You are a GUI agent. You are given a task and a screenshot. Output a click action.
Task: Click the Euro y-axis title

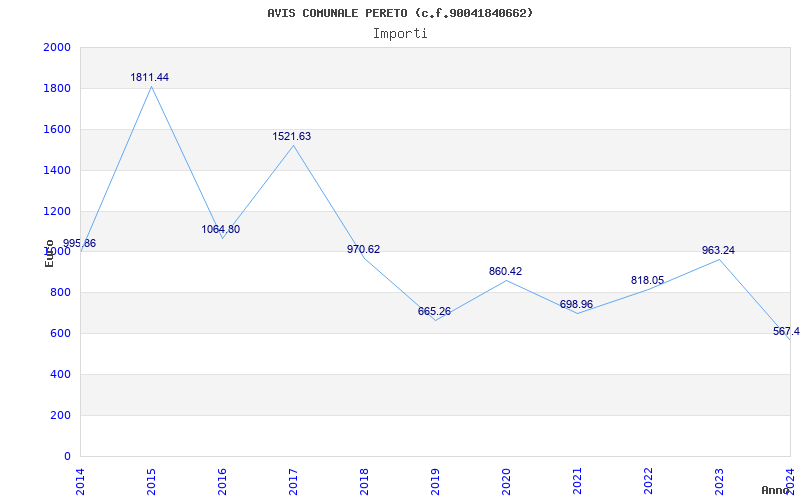coord(49,254)
